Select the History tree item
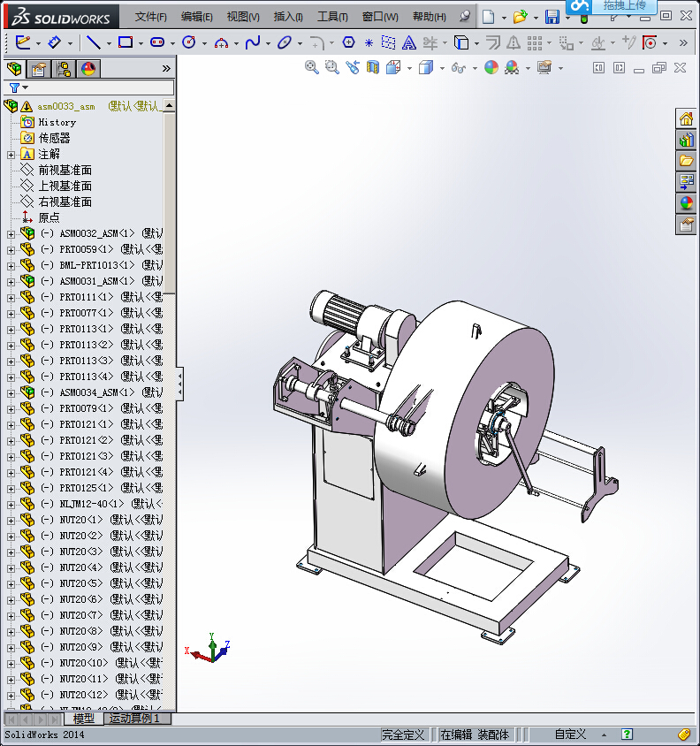This screenshot has width=700, height=746. pos(57,122)
